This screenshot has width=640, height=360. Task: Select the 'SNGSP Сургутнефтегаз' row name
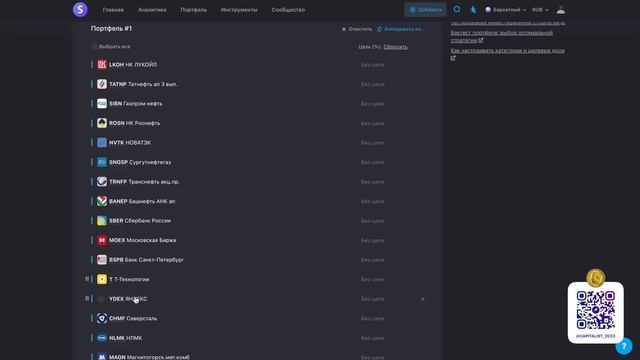pos(140,162)
